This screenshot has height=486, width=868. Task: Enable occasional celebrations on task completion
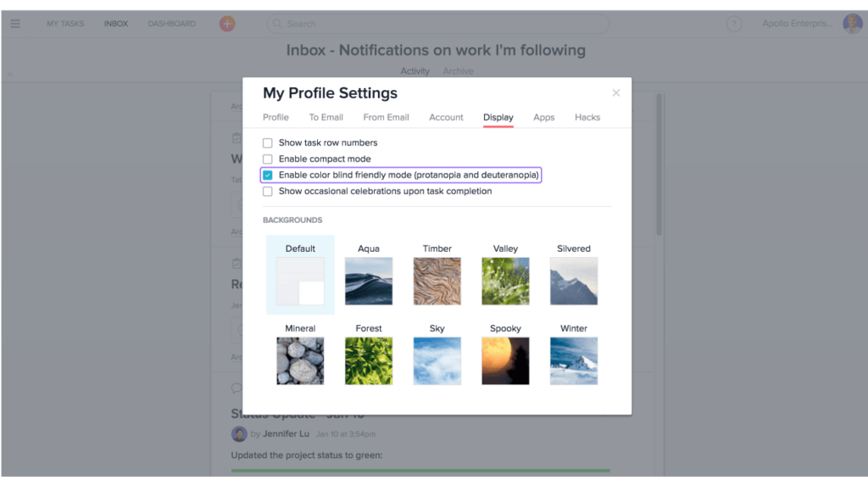pyautogui.click(x=268, y=192)
